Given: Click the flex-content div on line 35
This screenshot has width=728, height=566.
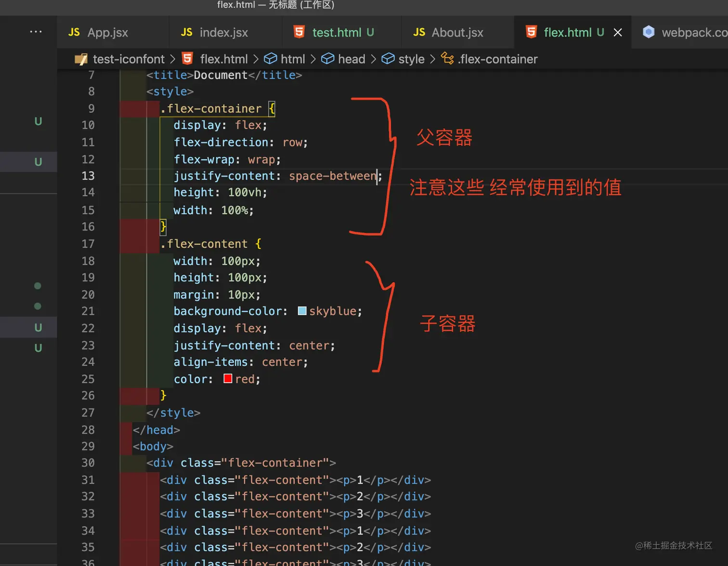Looking at the screenshot, I should click(296, 548).
